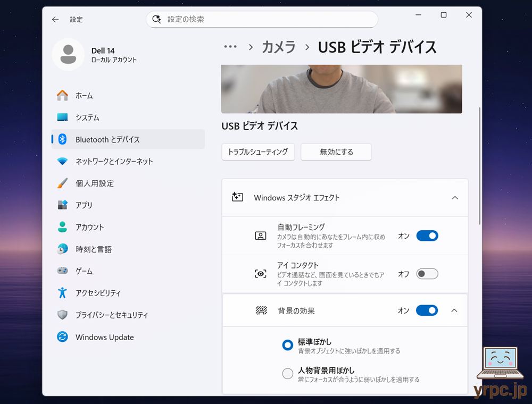
Task: Open the breadcrumb ellipsis menu
Action: pos(230,47)
